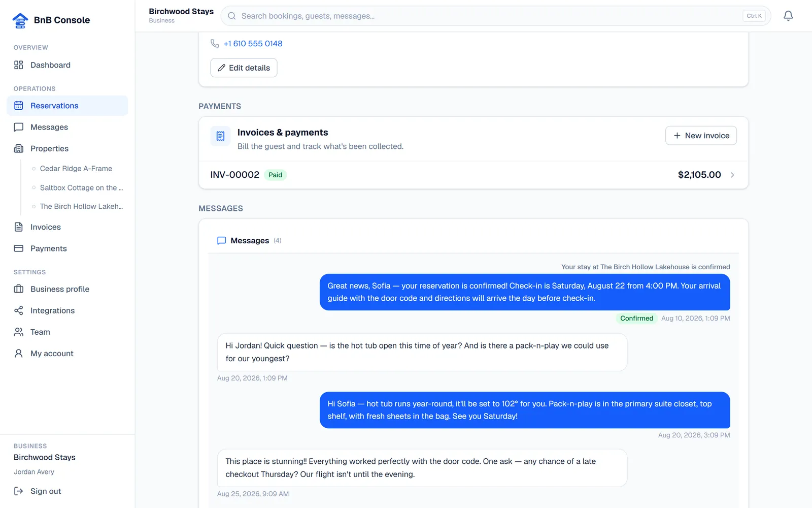Click the Ctrl K shortcut badge

pyautogui.click(x=754, y=16)
